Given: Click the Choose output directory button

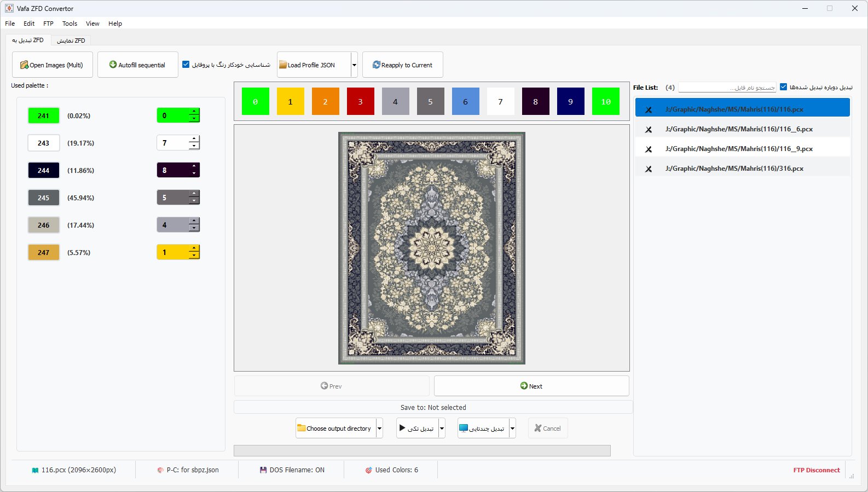Looking at the screenshot, I should coord(336,429).
